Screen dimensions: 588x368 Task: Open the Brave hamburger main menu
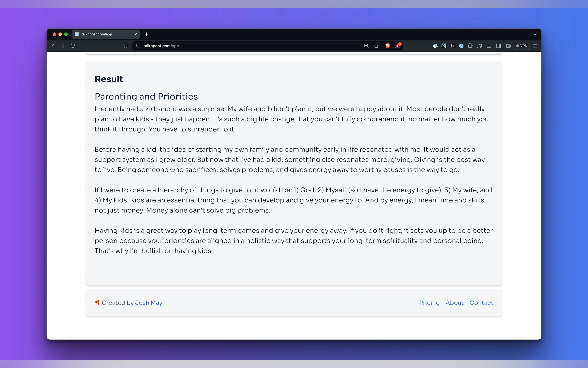(x=535, y=46)
